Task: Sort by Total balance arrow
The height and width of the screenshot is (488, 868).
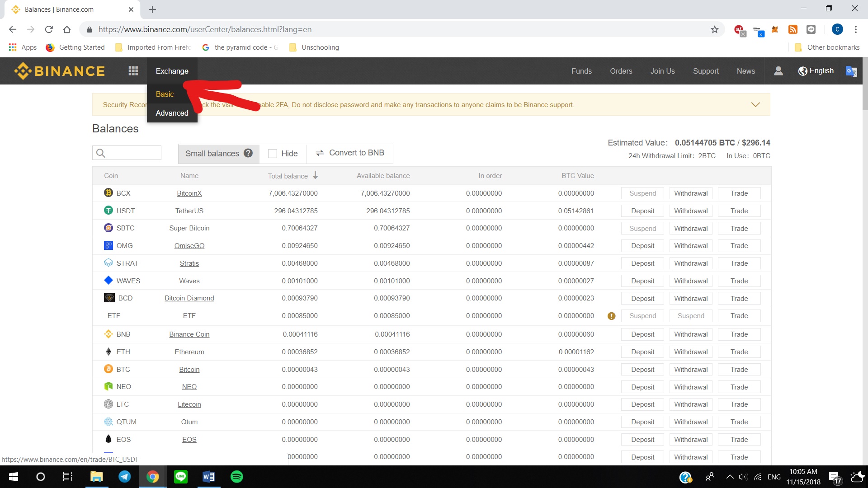Action: pos(315,176)
